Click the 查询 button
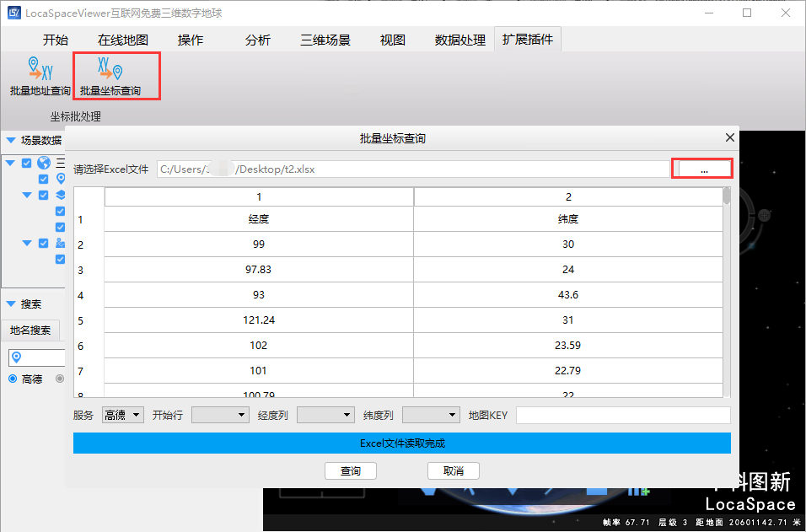806x532 pixels. tap(351, 470)
